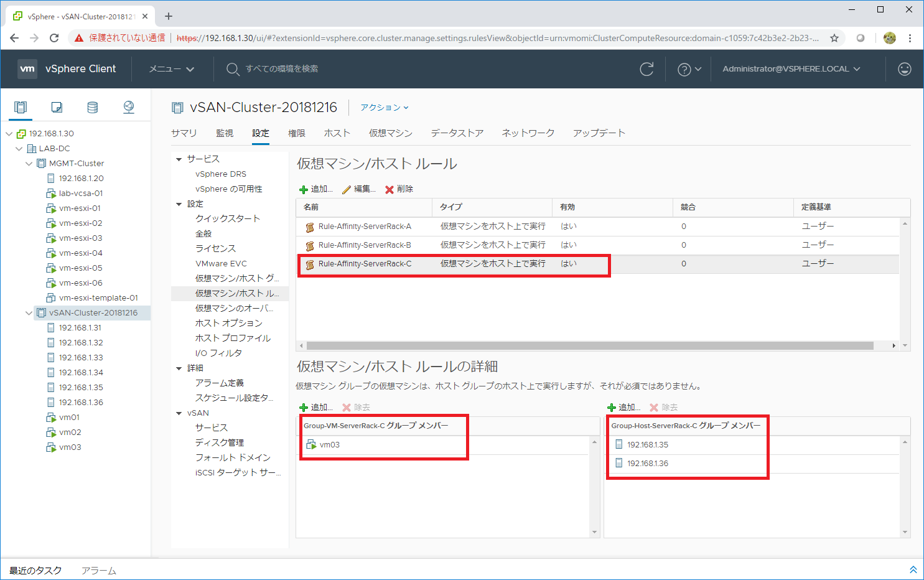The image size is (924, 580).
Task: Switch to the データストア tab
Action: tap(457, 133)
